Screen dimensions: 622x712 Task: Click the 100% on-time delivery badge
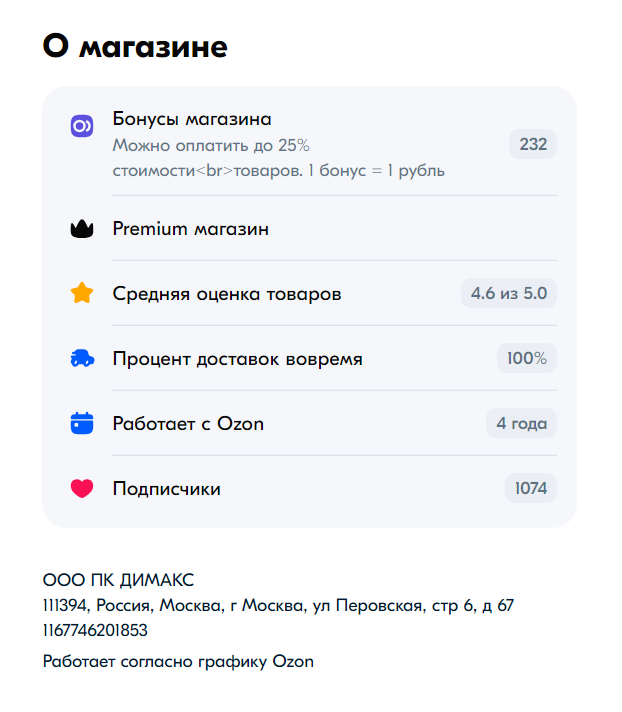pyautogui.click(x=526, y=359)
